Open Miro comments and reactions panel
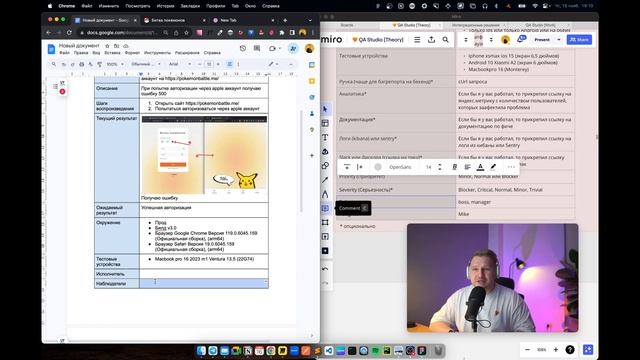The width and height of the screenshot is (640, 360). (x=521, y=39)
